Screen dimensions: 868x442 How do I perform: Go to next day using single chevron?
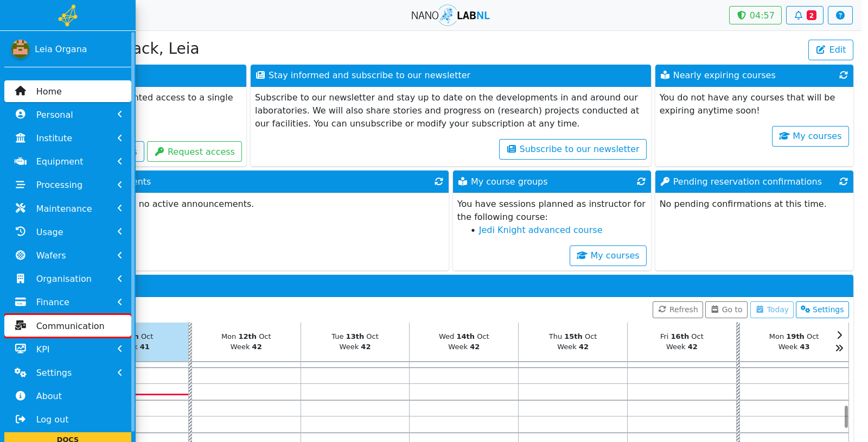pos(839,335)
